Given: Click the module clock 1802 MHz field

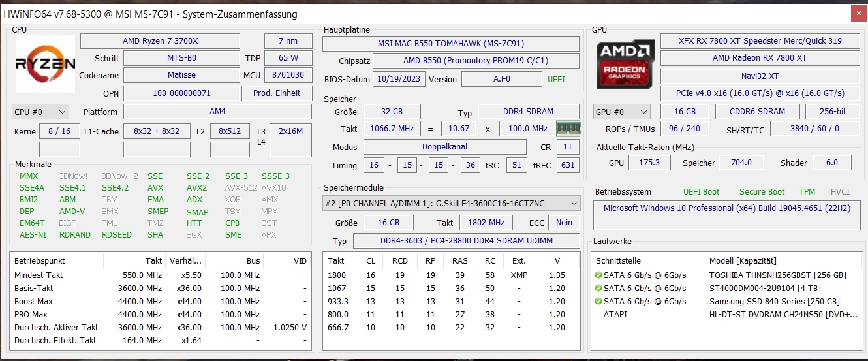Looking at the screenshot, I should tap(486, 223).
